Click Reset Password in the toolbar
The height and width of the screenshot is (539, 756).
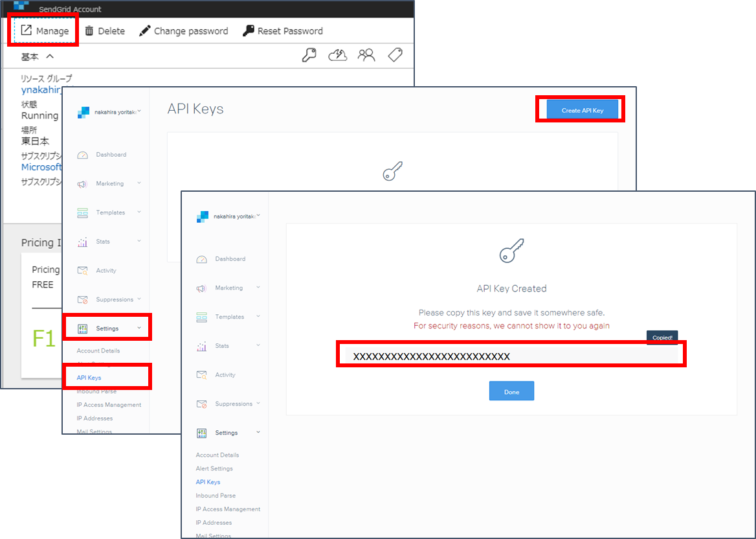pyautogui.click(x=283, y=31)
